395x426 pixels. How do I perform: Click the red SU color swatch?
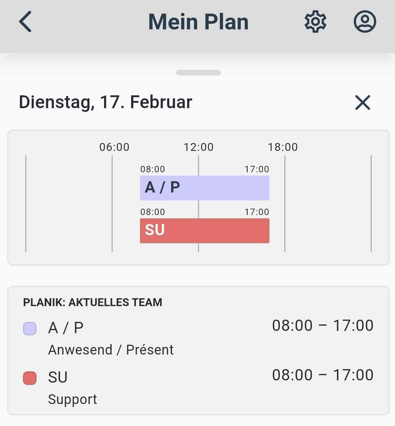coord(30,378)
